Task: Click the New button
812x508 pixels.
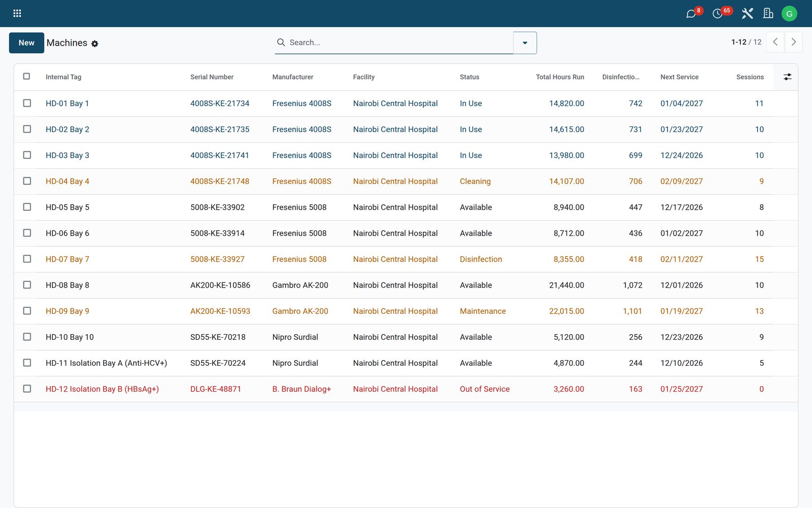Action: [26, 43]
